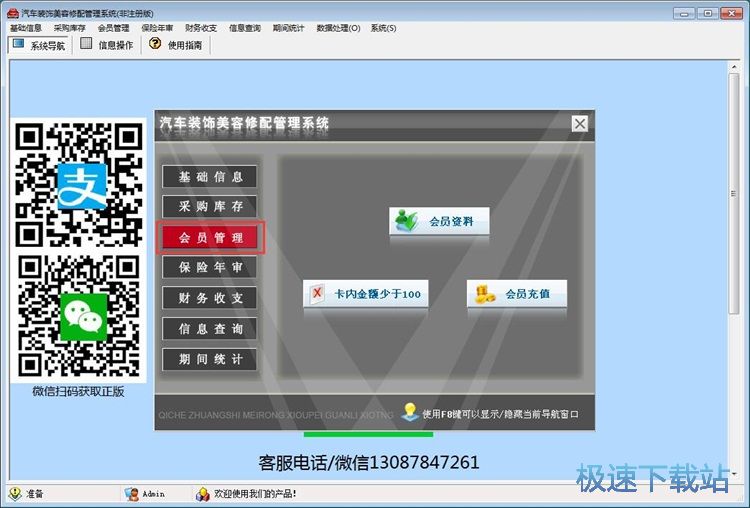Viewport: 750px width, 508px height.
Task: Click the 会员资料 member profile icon
Action: click(x=407, y=221)
